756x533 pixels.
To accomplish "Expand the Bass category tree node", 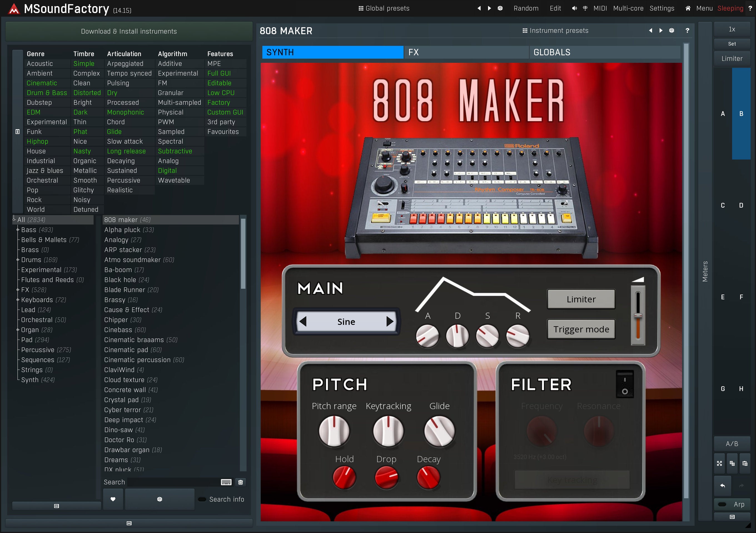I will click(18, 230).
